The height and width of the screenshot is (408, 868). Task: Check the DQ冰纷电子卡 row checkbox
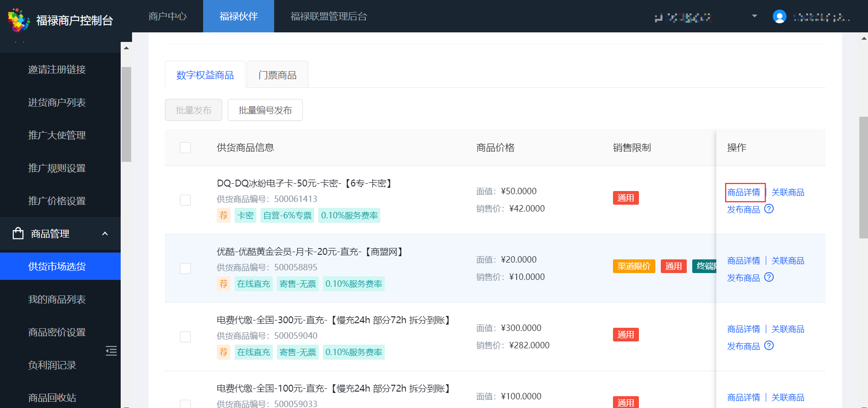pos(185,200)
